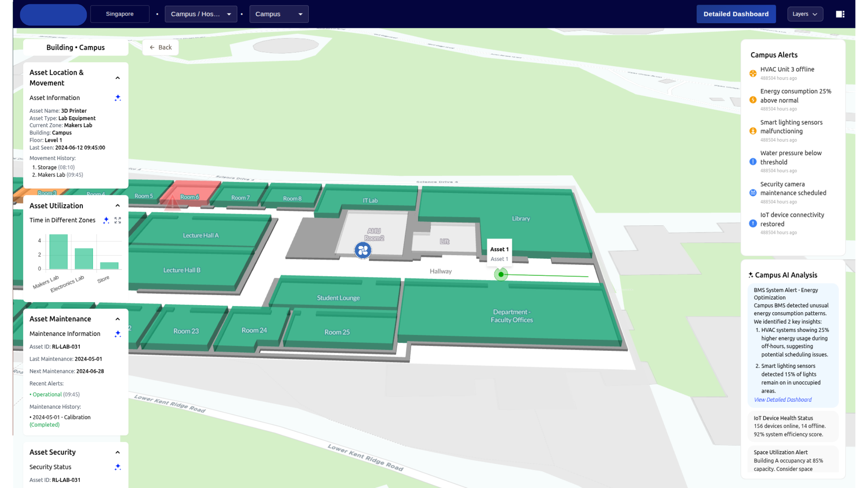Select Lecture Hall A on the map

point(201,235)
